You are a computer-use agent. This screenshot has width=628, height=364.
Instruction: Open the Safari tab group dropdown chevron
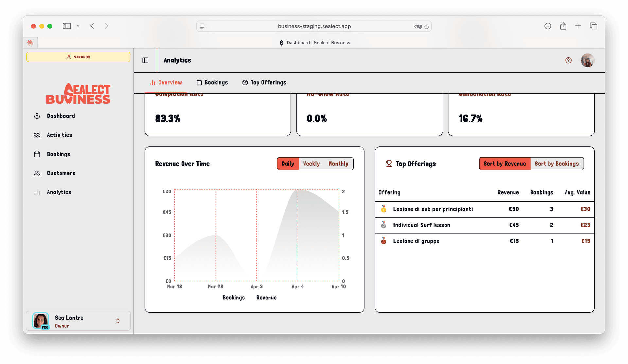[x=78, y=26]
